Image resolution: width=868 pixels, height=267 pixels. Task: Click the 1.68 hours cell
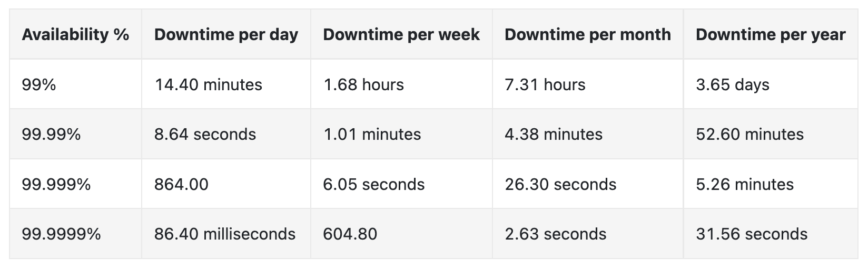(363, 84)
